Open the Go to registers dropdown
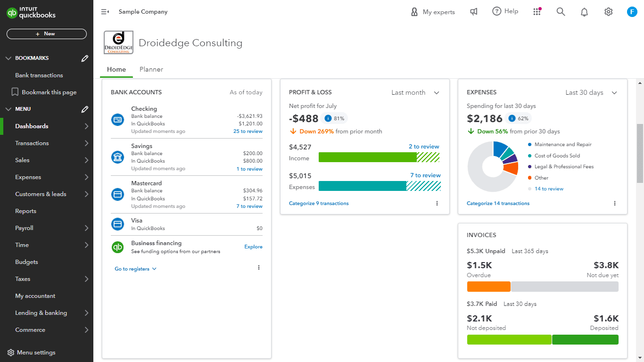 click(136, 269)
